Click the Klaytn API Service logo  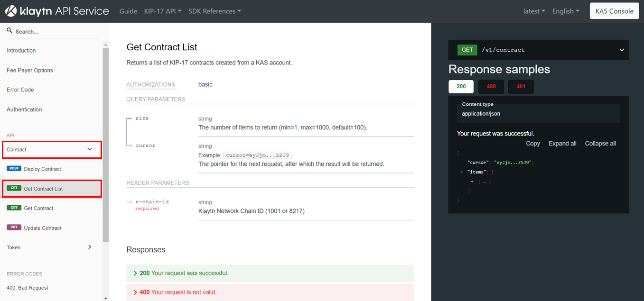pyautogui.click(x=57, y=11)
